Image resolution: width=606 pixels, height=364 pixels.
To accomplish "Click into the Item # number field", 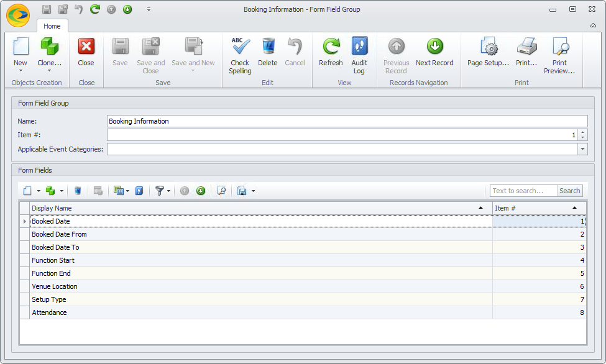I will pyautogui.click(x=342, y=135).
